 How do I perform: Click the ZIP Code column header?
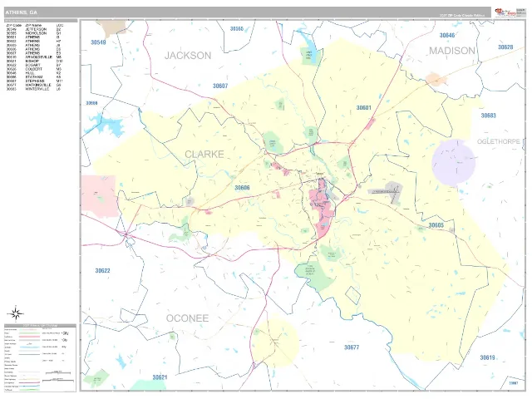13,26
